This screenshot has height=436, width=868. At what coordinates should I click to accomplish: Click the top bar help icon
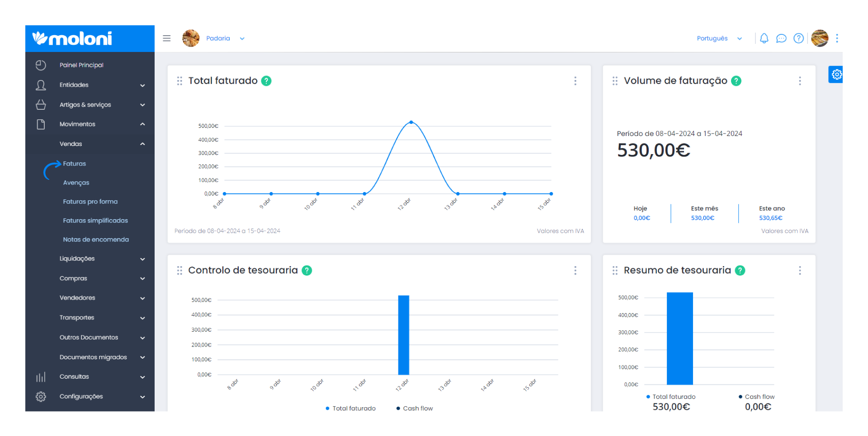[x=799, y=38]
